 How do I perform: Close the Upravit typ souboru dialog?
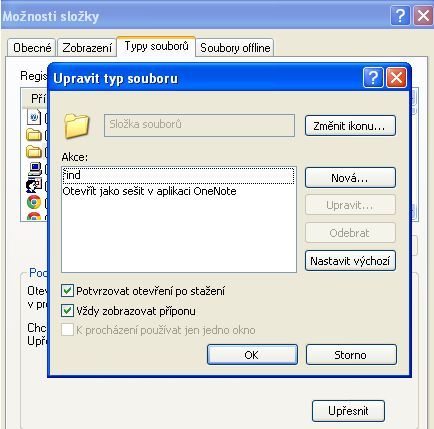pos(396,78)
